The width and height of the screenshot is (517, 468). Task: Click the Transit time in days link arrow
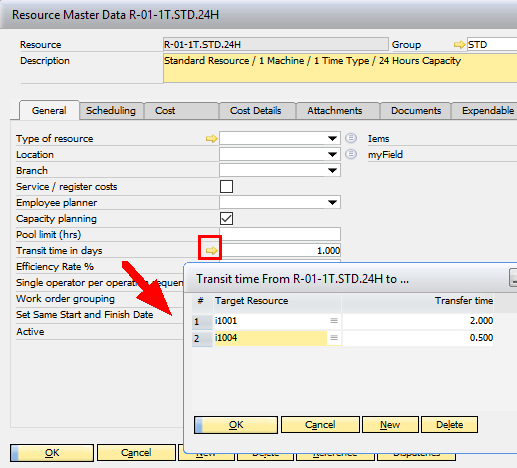coord(211,251)
